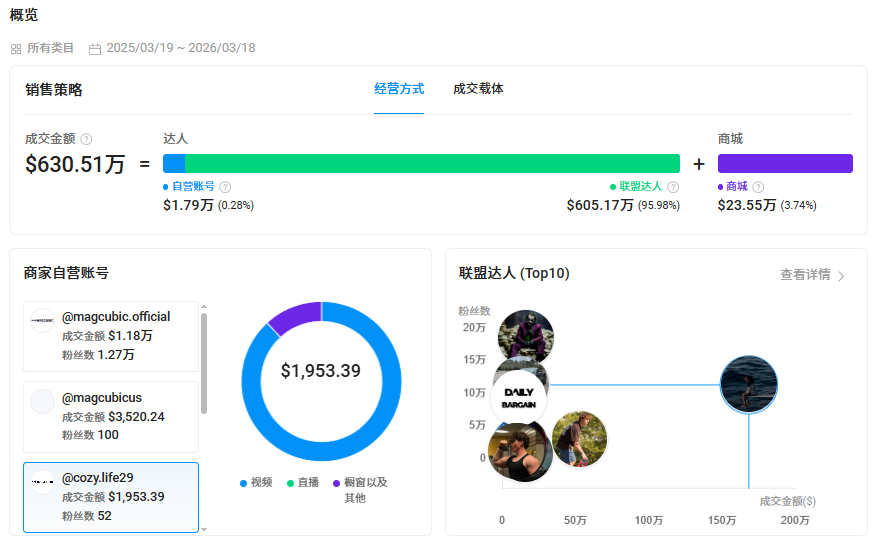This screenshot has width=881, height=547.
Task: Open 查看详情 for top affiliates
Action: pyautogui.click(x=805, y=275)
